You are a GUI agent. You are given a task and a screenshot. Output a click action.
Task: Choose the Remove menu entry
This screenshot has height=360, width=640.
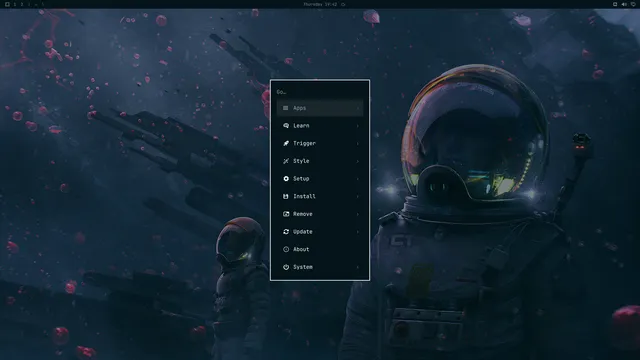[320, 214]
